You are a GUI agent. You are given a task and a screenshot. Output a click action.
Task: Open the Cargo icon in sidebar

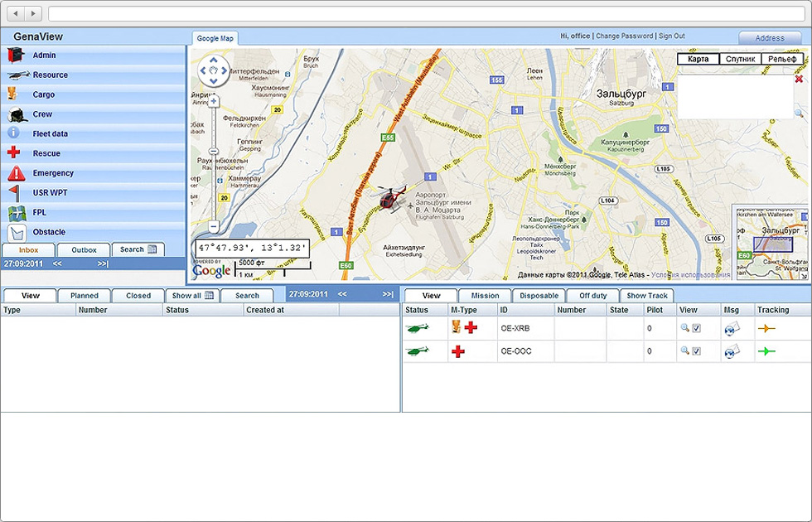click(x=12, y=94)
